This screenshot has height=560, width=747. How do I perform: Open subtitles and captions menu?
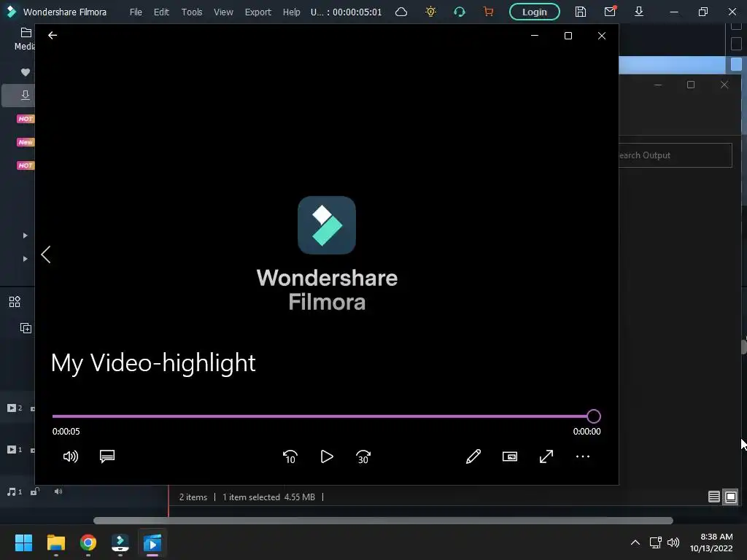(x=107, y=456)
